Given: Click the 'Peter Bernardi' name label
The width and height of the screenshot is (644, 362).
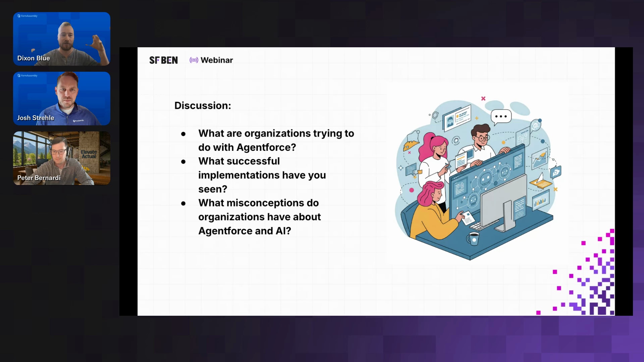Looking at the screenshot, I should click(x=39, y=178).
